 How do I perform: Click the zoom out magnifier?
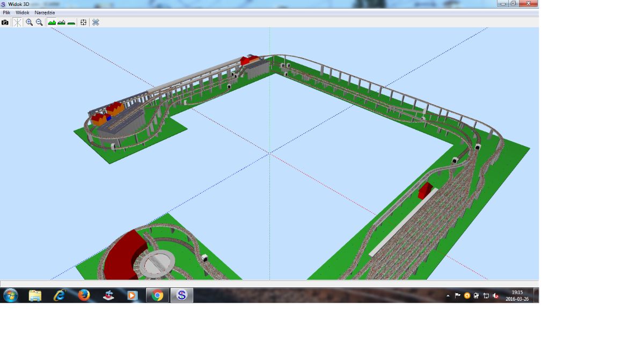[39, 23]
